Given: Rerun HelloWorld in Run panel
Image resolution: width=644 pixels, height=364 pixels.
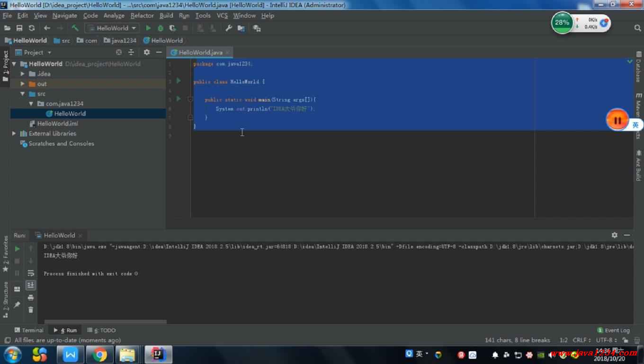Looking at the screenshot, I should (18, 248).
